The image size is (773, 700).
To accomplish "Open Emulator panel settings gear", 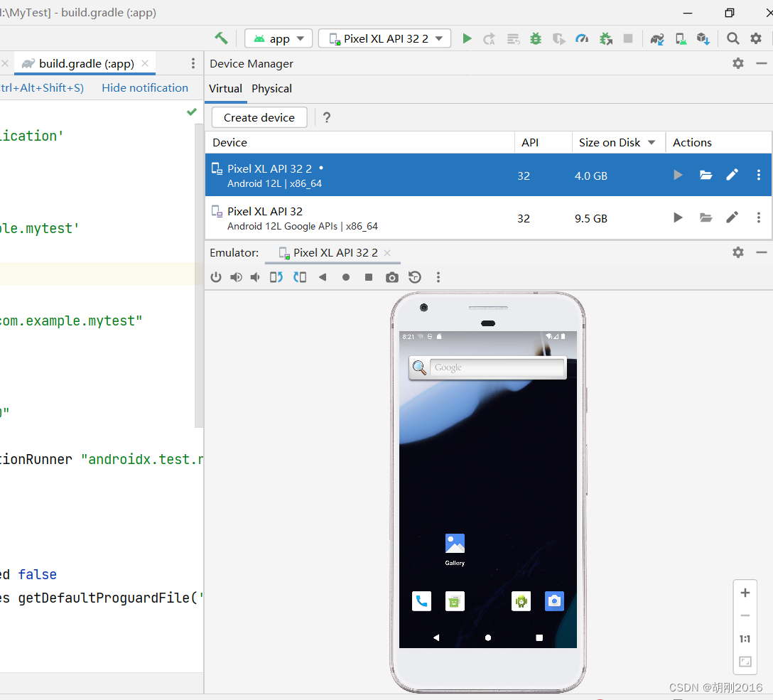I will point(738,252).
